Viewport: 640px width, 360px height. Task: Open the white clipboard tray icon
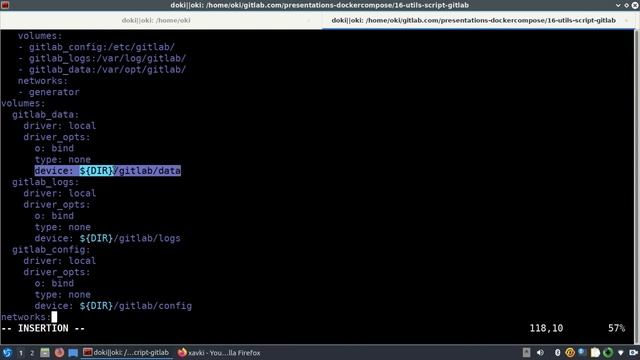point(595,353)
